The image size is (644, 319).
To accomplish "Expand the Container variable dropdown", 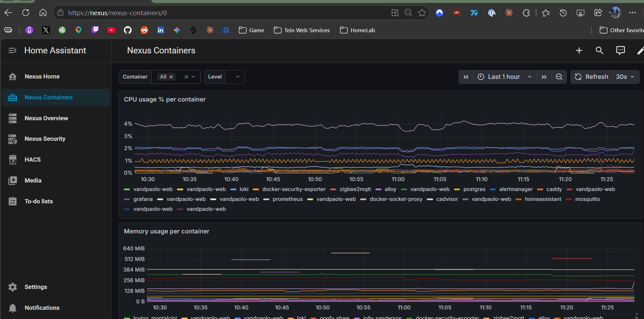I will tap(193, 77).
